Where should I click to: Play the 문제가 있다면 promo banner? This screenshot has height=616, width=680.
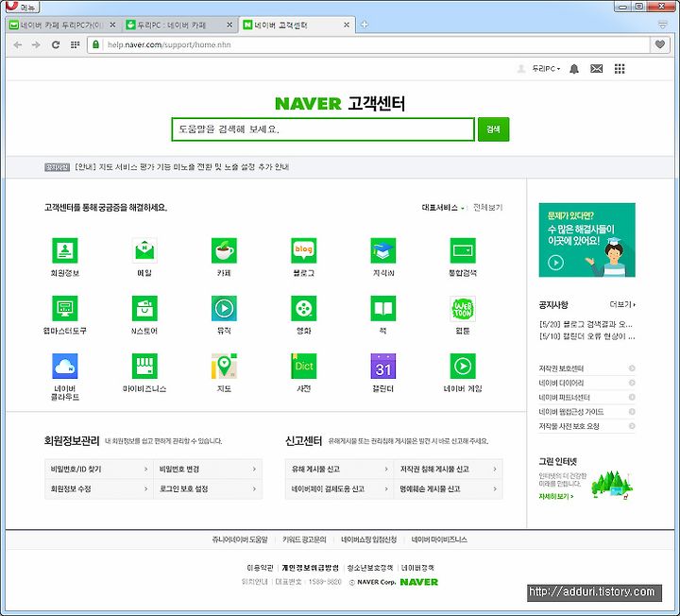(x=587, y=240)
